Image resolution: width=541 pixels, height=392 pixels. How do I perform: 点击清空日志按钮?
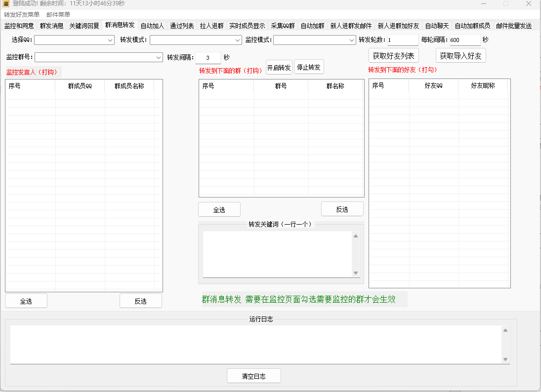pyautogui.click(x=253, y=376)
